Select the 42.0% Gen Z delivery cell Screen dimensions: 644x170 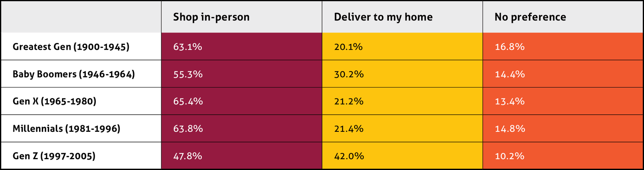(x=349, y=156)
